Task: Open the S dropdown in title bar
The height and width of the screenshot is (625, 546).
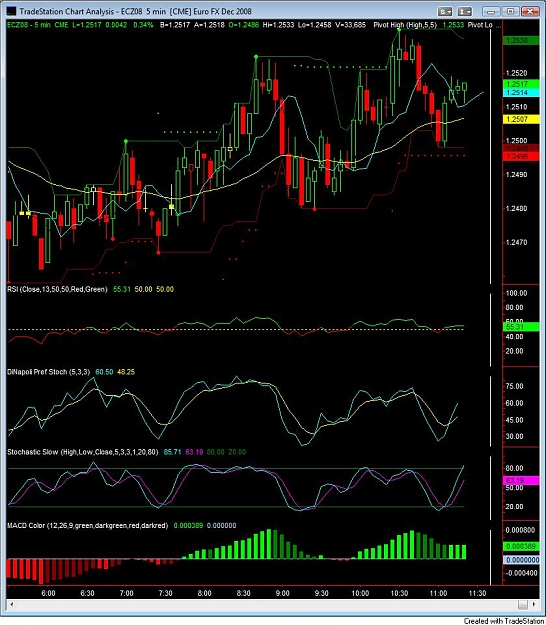Action: 445,12
